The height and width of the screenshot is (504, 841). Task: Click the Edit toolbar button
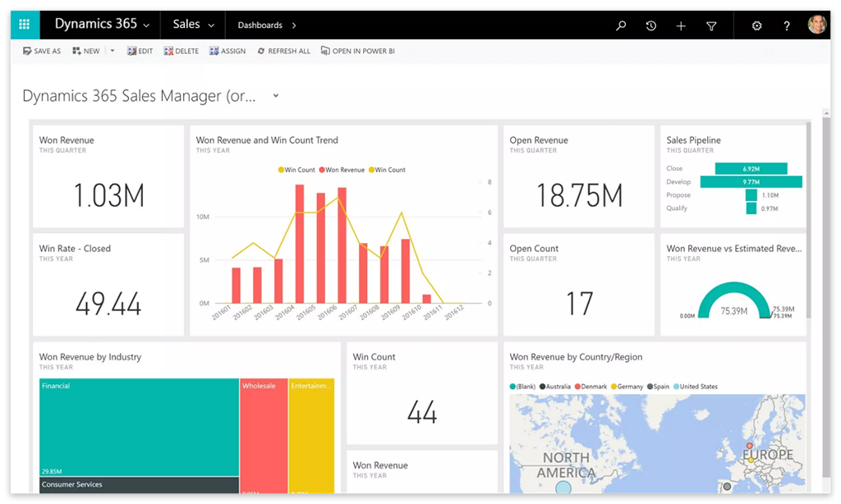coord(140,51)
